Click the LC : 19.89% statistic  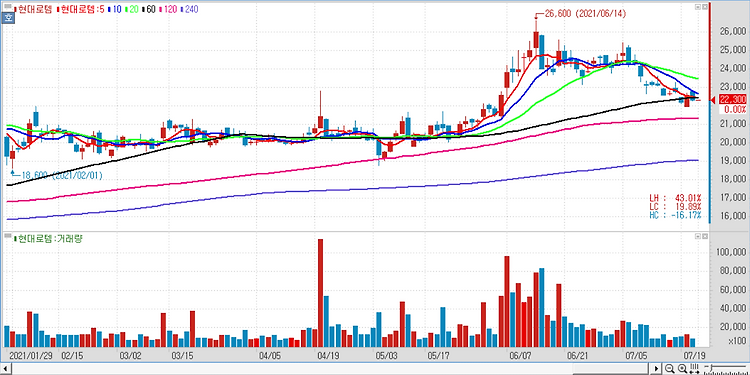675,206
